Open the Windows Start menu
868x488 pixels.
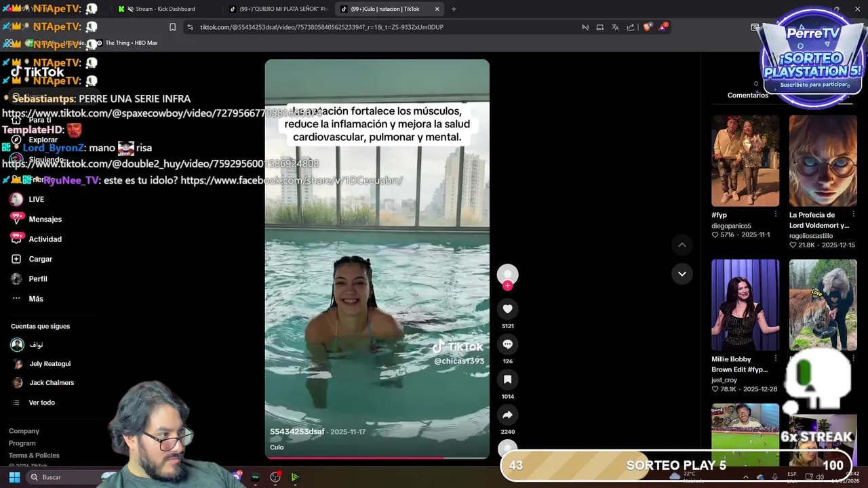tap(14, 477)
